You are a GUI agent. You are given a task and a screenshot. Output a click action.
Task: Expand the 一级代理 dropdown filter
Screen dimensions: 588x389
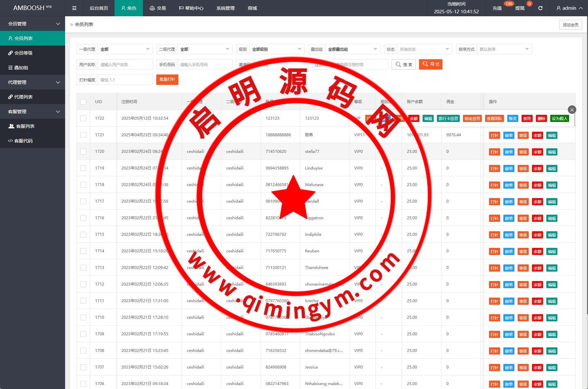[125, 49]
